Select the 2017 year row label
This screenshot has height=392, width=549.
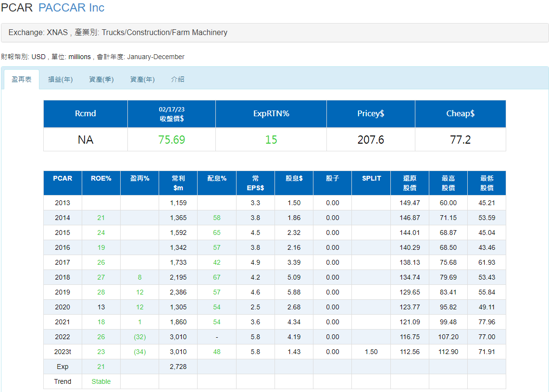[x=62, y=262]
